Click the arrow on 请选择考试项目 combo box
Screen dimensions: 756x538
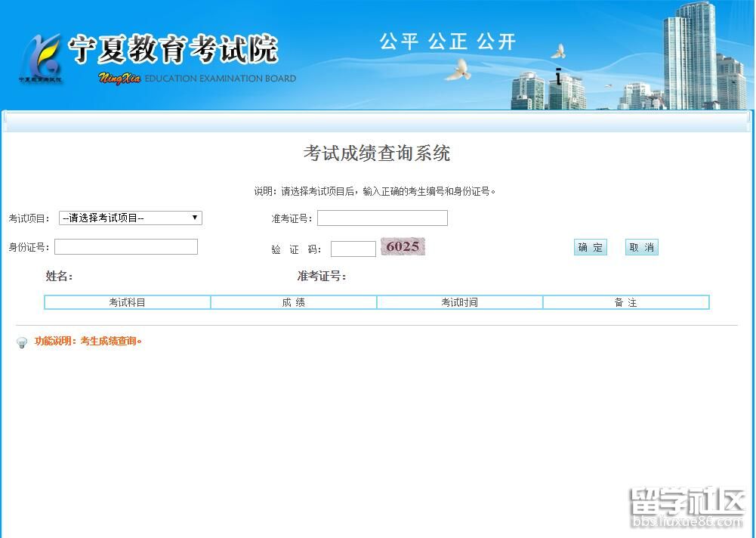[195, 218]
